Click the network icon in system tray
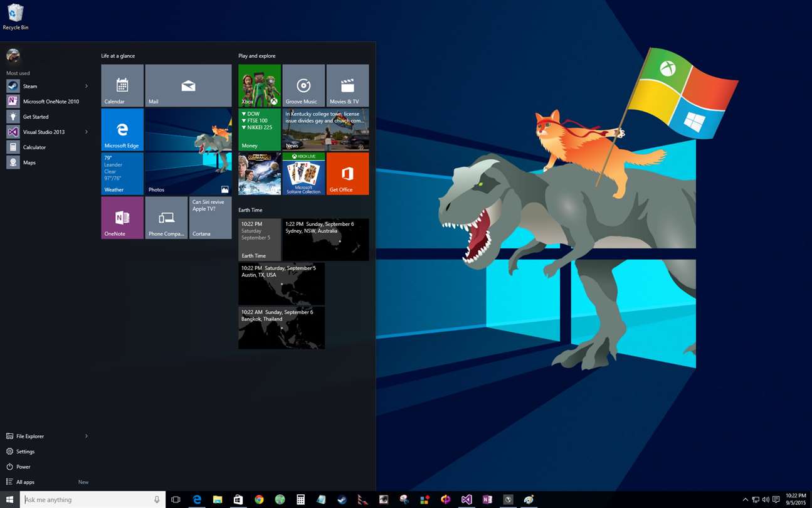 pyautogui.click(x=756, y=500)
